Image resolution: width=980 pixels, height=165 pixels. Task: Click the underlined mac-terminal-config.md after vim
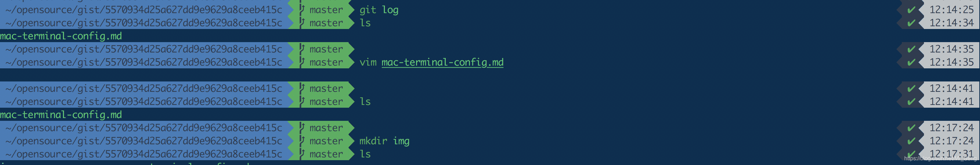pyautogui.click(x=442, y=62)
